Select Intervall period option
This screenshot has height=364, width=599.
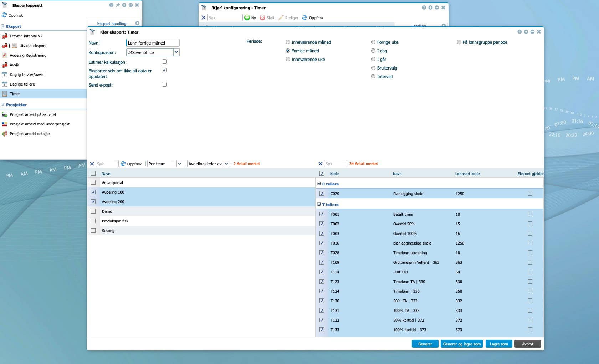373,76
